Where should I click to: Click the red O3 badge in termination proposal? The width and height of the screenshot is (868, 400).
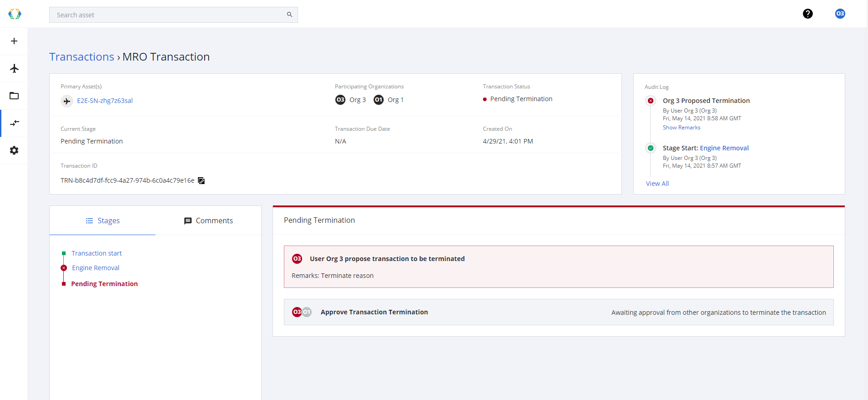coord(297,259)
